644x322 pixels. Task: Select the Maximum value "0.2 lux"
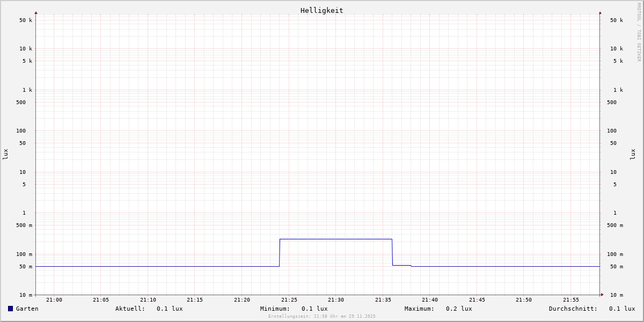pyautogui.click(x=459, y=309)
